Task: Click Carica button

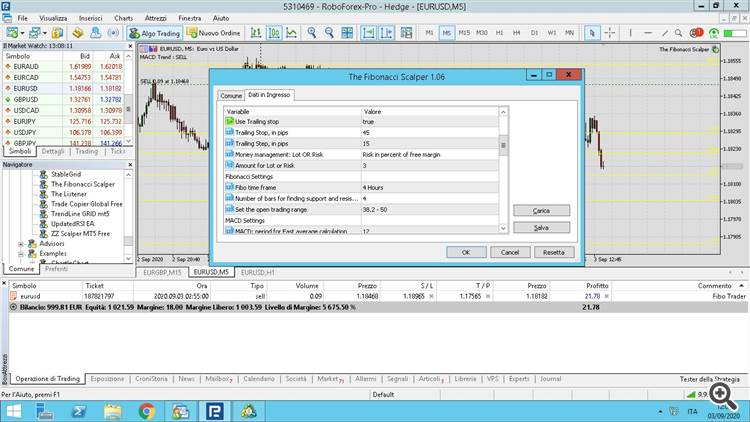Action: pyautogui.click(x=541, y=211)
